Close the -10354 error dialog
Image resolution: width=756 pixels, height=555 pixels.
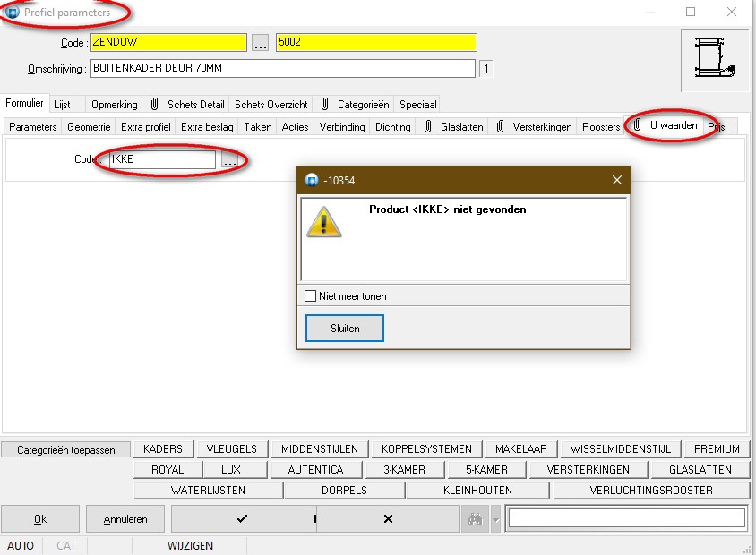(x=616, y=180)
